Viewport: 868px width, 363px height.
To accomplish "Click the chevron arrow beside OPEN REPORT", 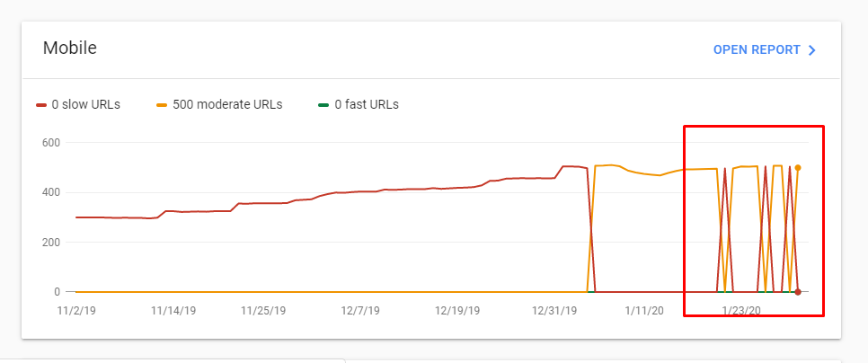I will coord(812,50).
